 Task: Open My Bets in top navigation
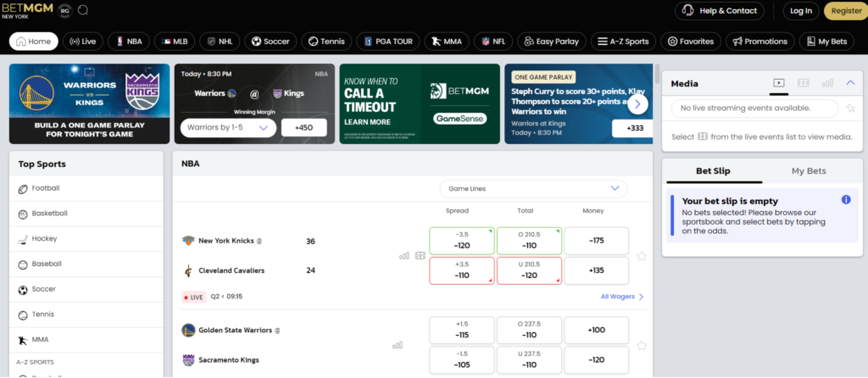827,42
